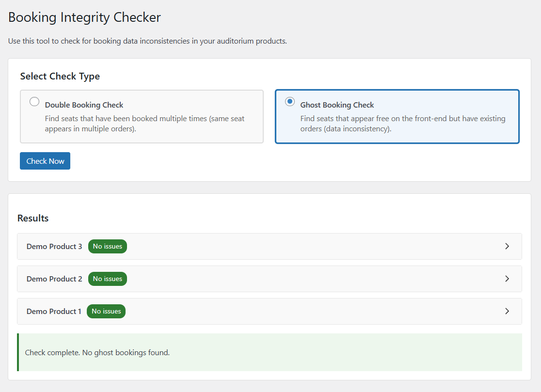
Task: Click the Booking Integrity Checker page title
Action: pyautogui.click(x=84, y=17)
